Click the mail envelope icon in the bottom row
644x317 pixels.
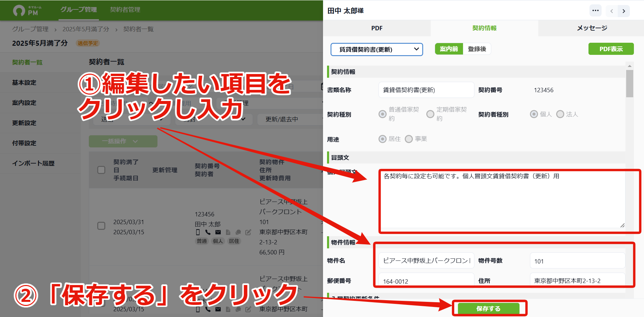point(218,309)
